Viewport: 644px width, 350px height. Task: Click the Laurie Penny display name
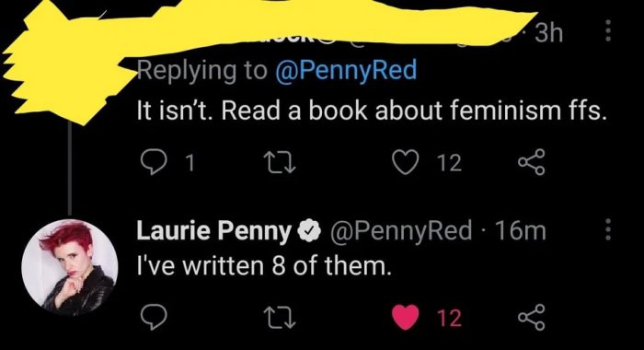pos(213,231)
